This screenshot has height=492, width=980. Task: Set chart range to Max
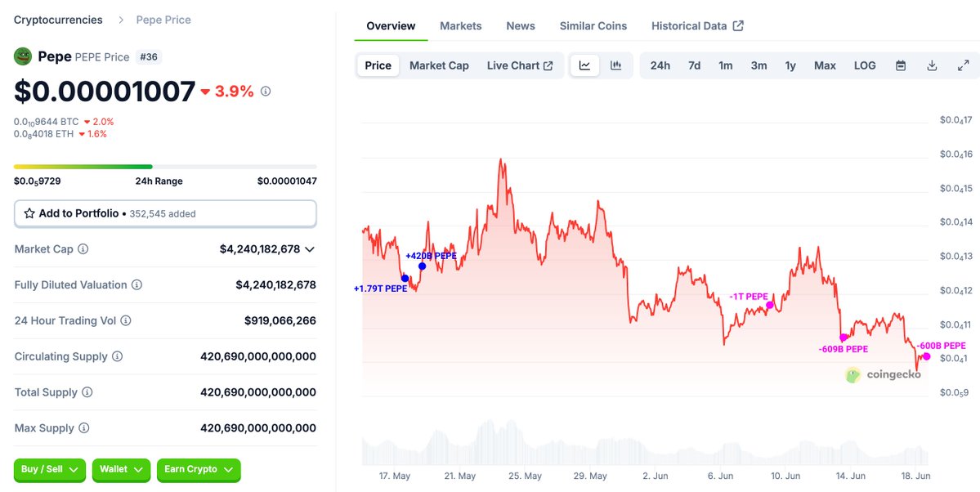coord(825,65)
